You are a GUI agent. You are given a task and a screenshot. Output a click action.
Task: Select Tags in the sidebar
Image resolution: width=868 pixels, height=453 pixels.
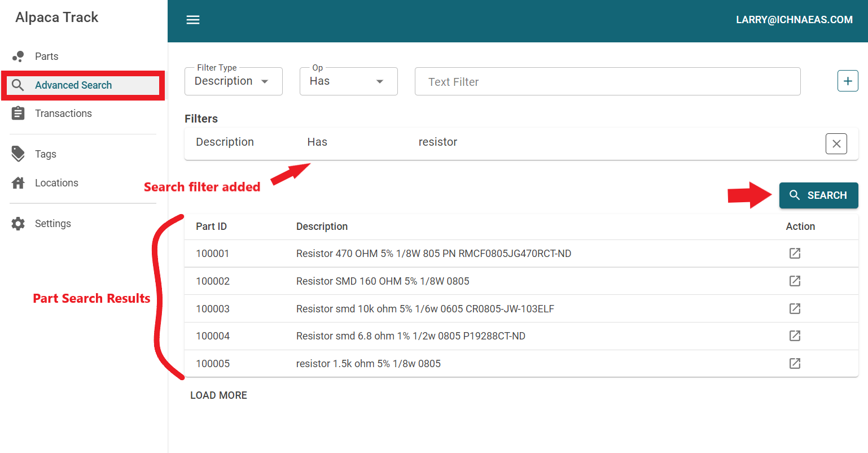coord(45,154)
